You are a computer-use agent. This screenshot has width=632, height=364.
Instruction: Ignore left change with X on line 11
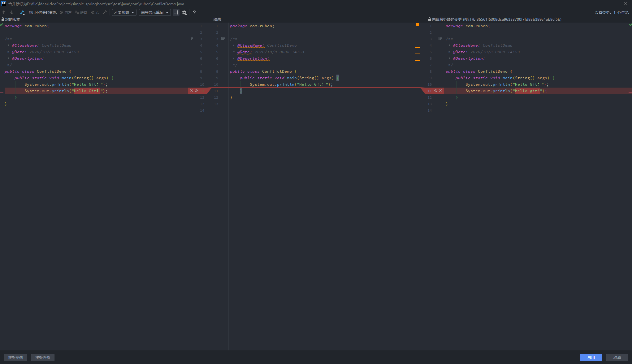point(192,91)
